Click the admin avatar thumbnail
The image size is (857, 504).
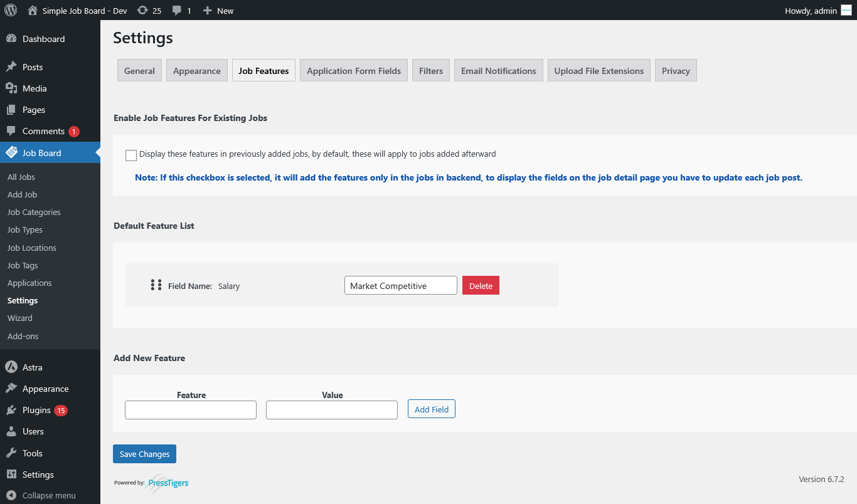846,11
